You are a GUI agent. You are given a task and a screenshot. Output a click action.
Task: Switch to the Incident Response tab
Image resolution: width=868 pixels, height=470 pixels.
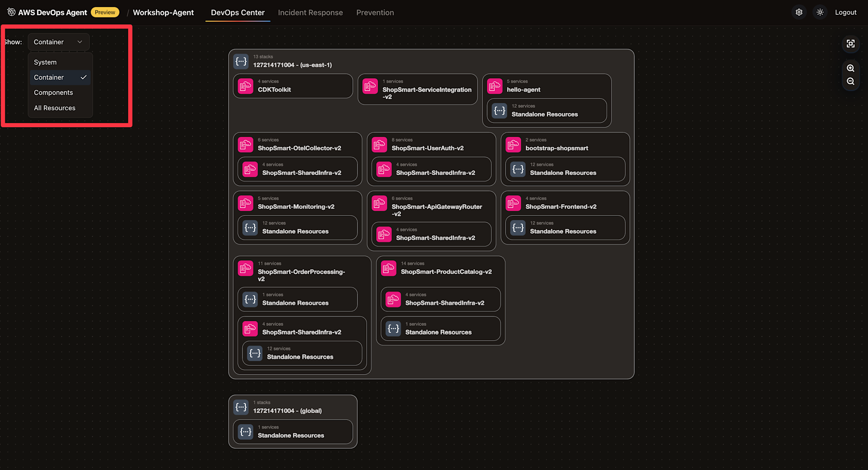pos(310,13)
